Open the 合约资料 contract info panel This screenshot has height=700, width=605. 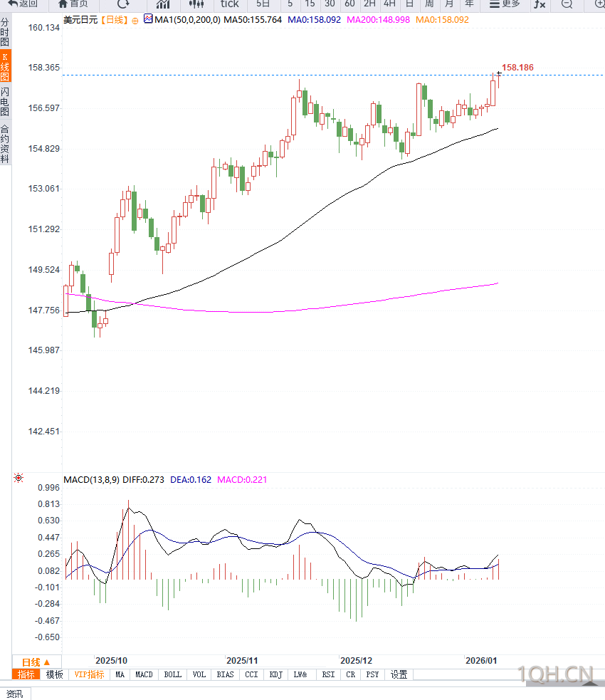tap(5, 144)
